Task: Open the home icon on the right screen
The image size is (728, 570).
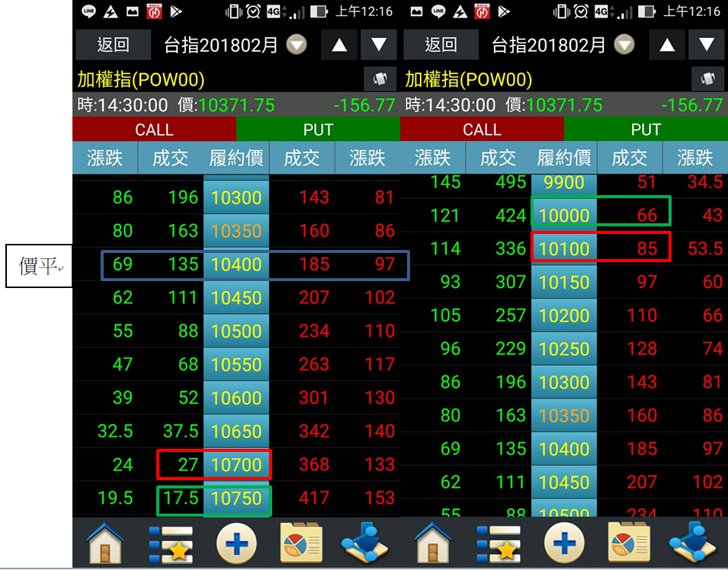Action: pyautogui.click(x=433, y=543)
